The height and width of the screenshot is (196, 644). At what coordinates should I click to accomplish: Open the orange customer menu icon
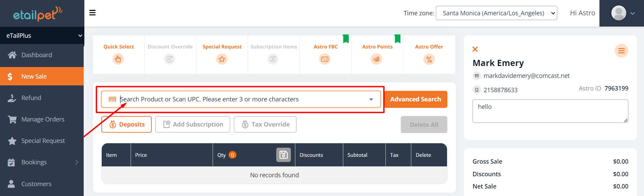click(x=621, y=51)
